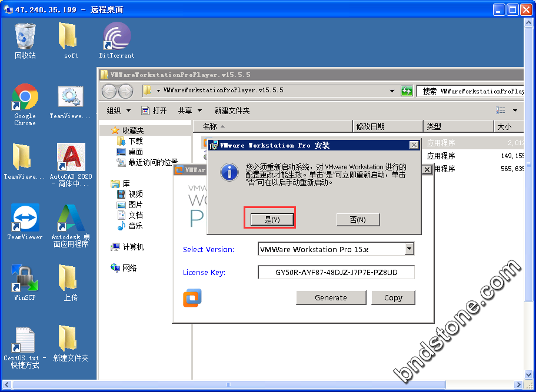The width and height of the screenshot is (536, 392).
Task: Click the 149,15 size file row
Action: (474, 156)
